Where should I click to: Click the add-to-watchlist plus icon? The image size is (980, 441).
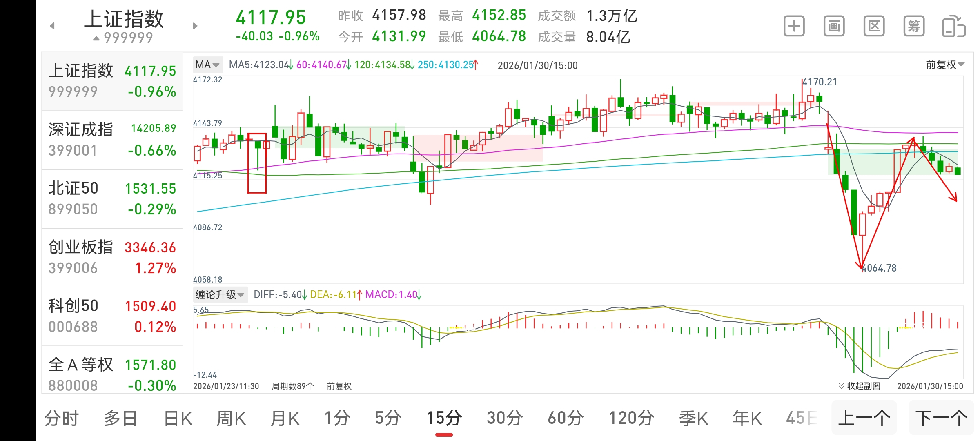click(x=794, y=27)
